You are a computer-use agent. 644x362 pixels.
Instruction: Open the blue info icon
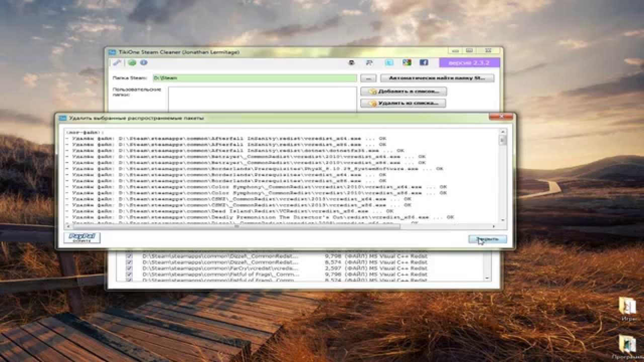pyautogui.click(x=143, y=63)
